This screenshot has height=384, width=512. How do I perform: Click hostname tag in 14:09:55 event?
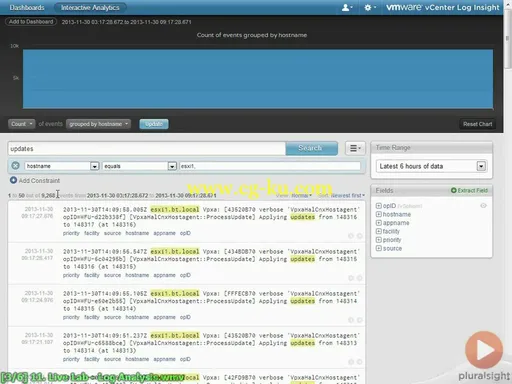pos(137,317)
